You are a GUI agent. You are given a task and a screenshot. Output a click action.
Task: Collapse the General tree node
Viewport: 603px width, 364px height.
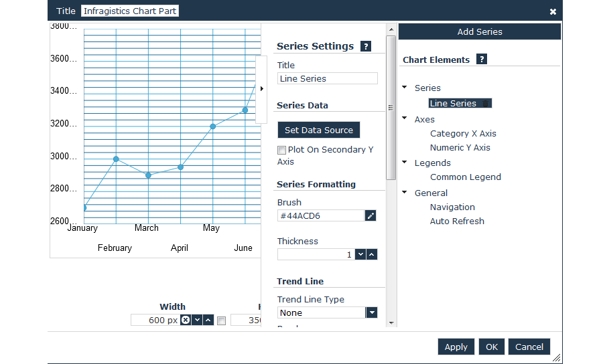pyautogui.click(x=405, y=192)
